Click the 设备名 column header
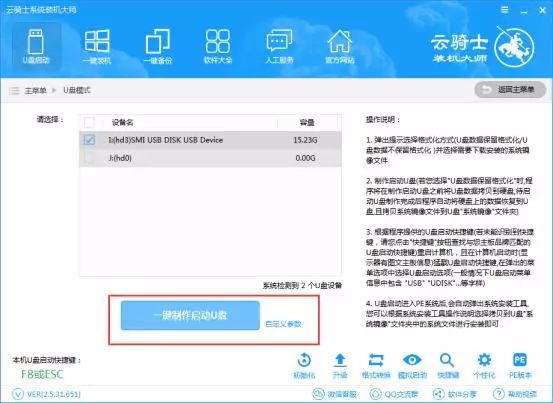 pos(122,122)
